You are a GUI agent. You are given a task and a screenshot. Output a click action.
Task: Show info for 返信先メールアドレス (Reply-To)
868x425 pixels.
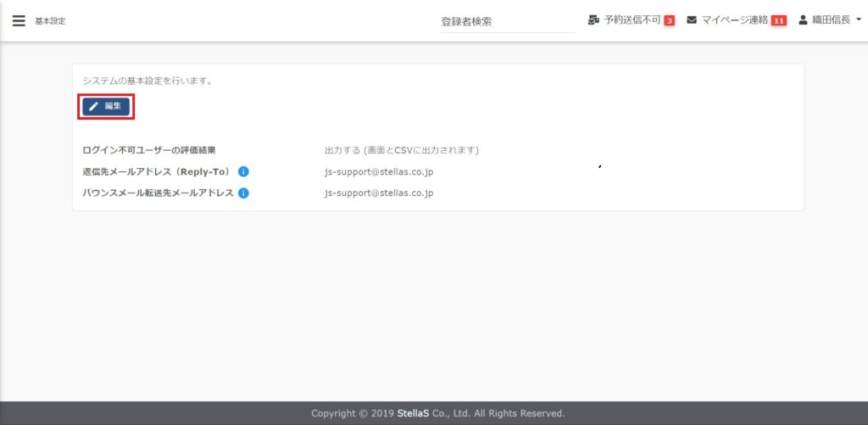pyautogui.click(x=243, y=171)
